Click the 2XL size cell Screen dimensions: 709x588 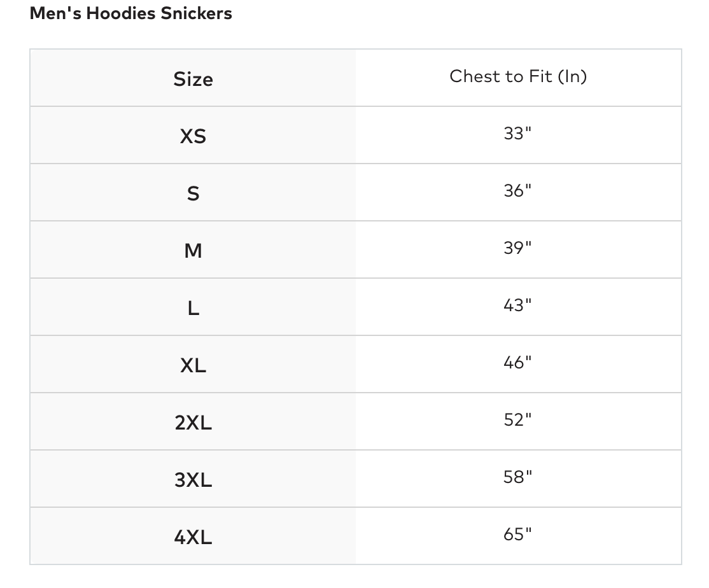tap(193, 423)
